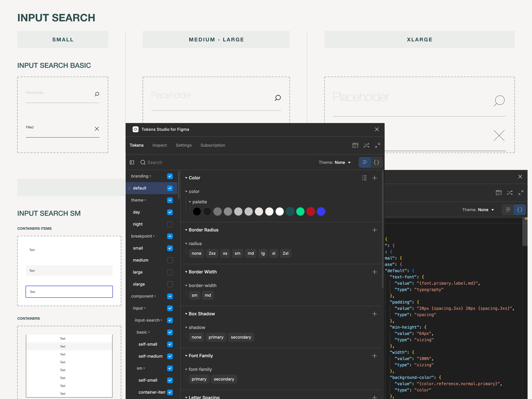532x399 pixels.
Task: Enable the medium breakpoint checkbox
Action: (x=170, y=260)
